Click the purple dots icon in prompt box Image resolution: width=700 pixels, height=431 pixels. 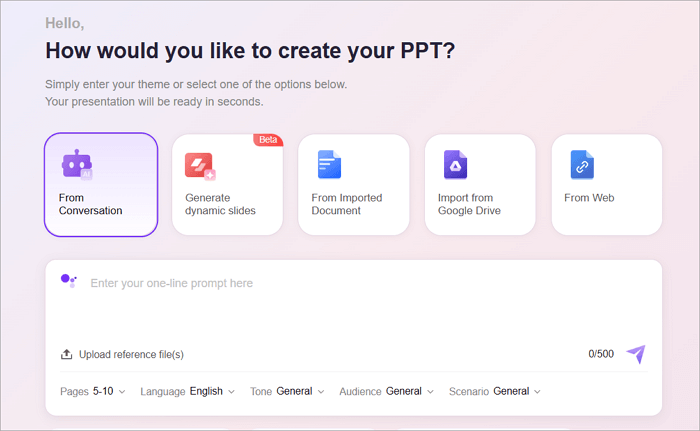(68, 282)
